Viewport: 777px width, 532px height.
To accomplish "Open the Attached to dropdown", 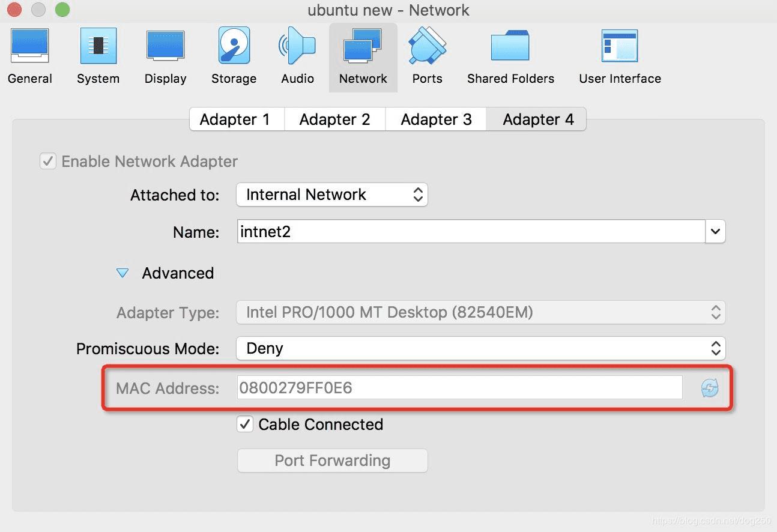I will tap(331, 195).
